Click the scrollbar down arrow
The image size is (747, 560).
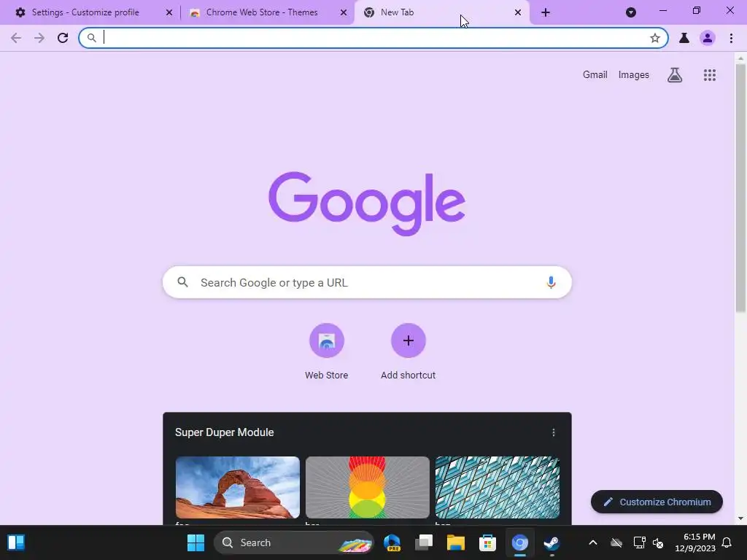[x=740, y=518]
